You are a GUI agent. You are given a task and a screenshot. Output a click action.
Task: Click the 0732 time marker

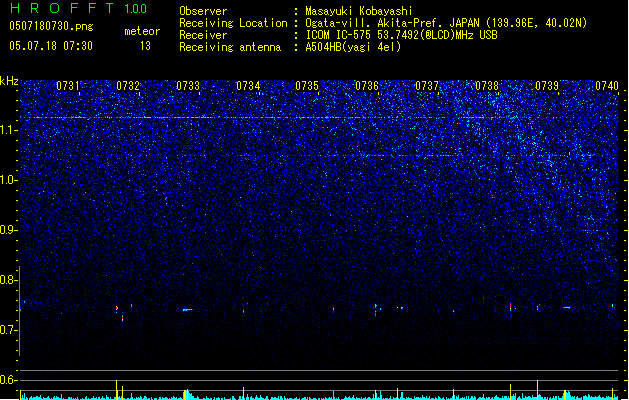coord(128,86)
